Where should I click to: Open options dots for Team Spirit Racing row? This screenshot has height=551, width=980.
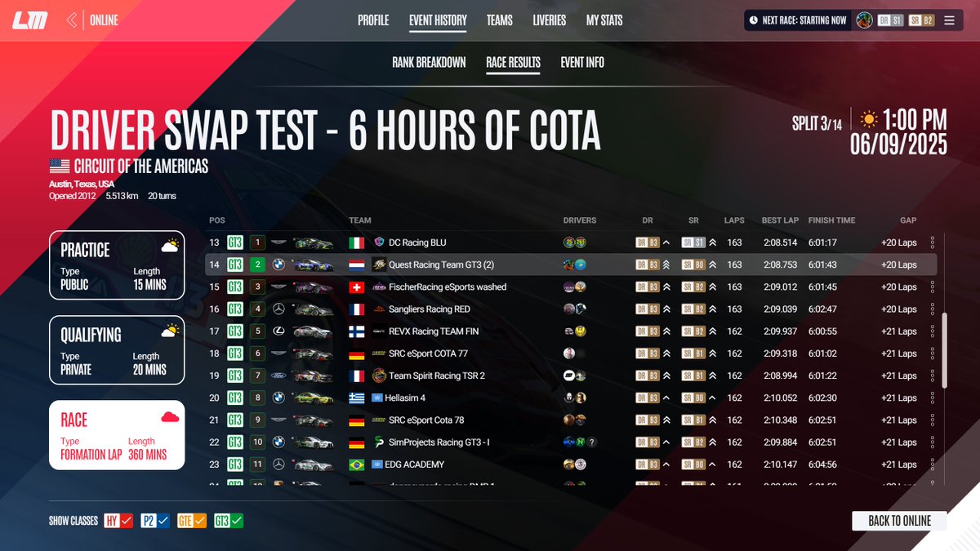[x=933, y=375]
